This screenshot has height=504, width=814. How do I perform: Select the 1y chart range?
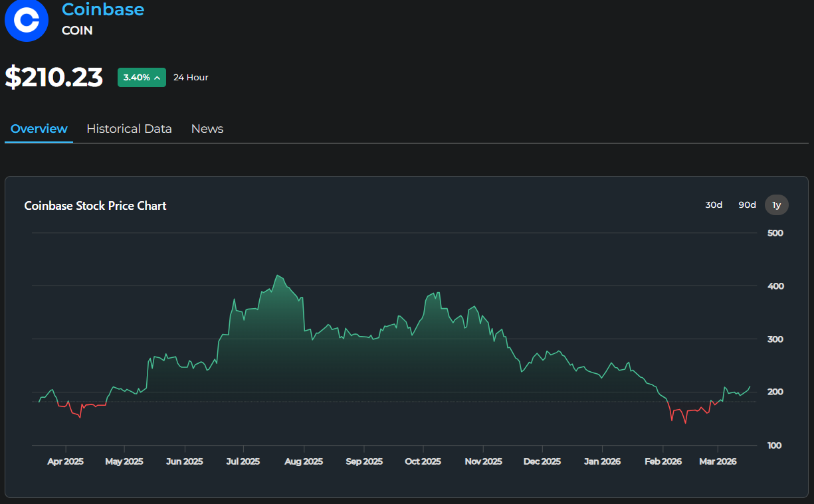click(x=776, y=205)
